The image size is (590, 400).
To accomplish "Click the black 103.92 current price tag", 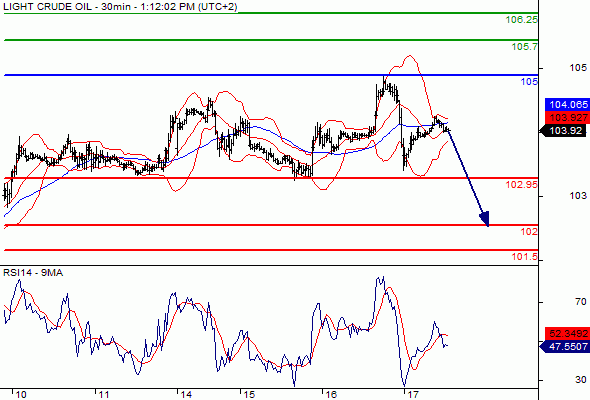I will 565,131.
